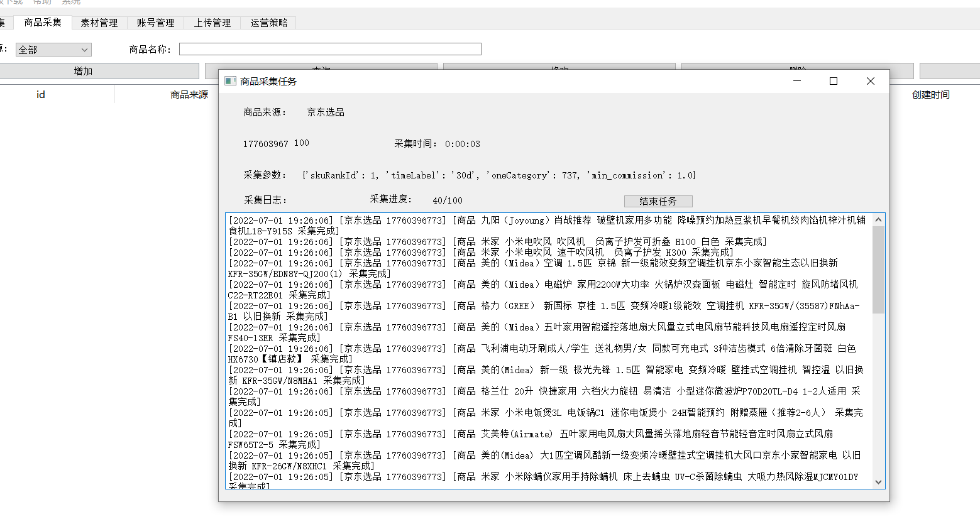
Task: Maximize the 商品采集任务 dialog
Action: click(834, 81)
